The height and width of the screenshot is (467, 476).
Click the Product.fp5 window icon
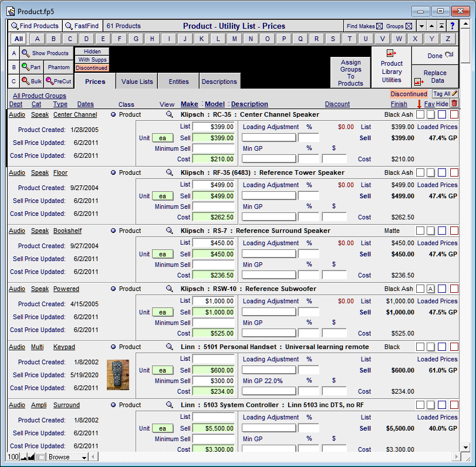tap(11, 12)
